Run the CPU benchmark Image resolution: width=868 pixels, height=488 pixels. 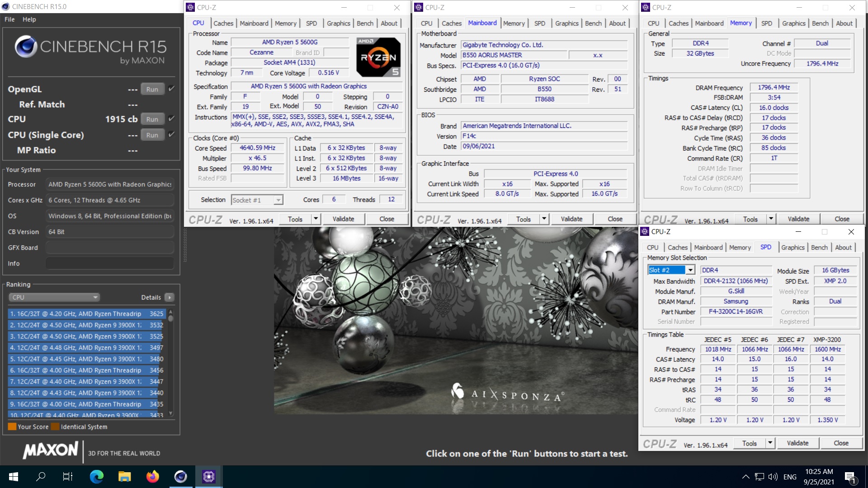[x=152, y=119]
